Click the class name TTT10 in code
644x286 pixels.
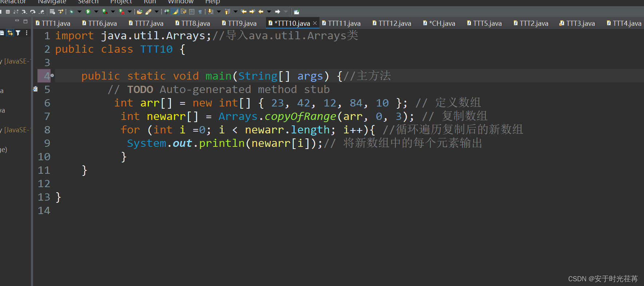pos(156,49)
